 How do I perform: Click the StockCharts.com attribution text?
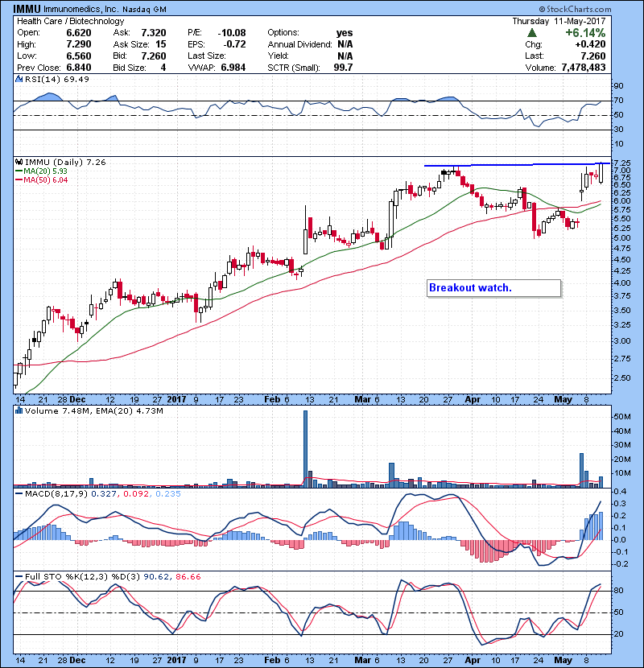pos(575,9)
